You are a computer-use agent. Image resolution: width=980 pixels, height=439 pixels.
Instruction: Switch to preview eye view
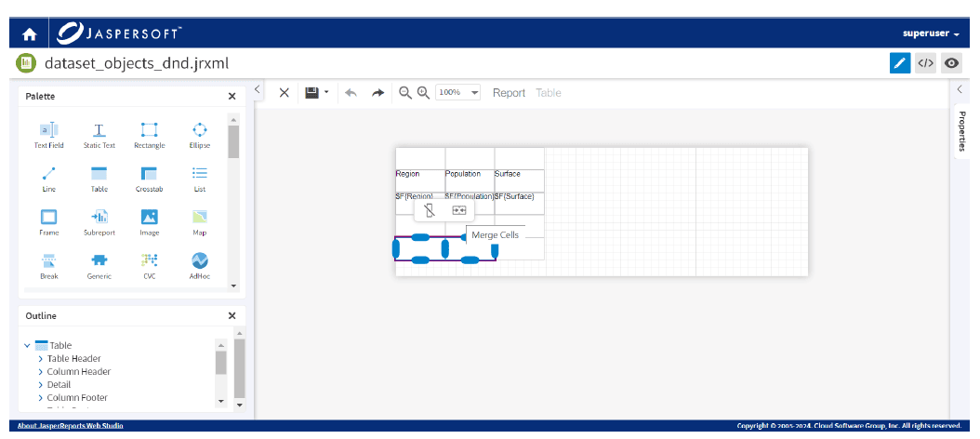pos(951,63)
